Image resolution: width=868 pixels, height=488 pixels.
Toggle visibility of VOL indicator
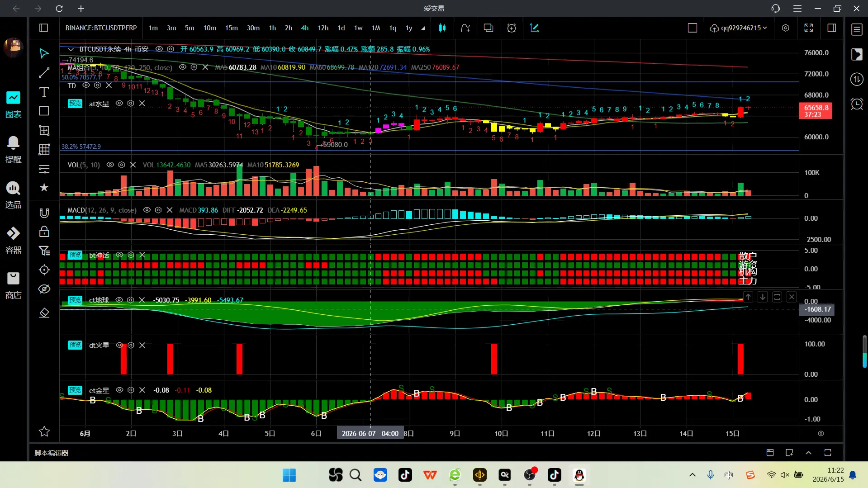[x=110, y=165]
